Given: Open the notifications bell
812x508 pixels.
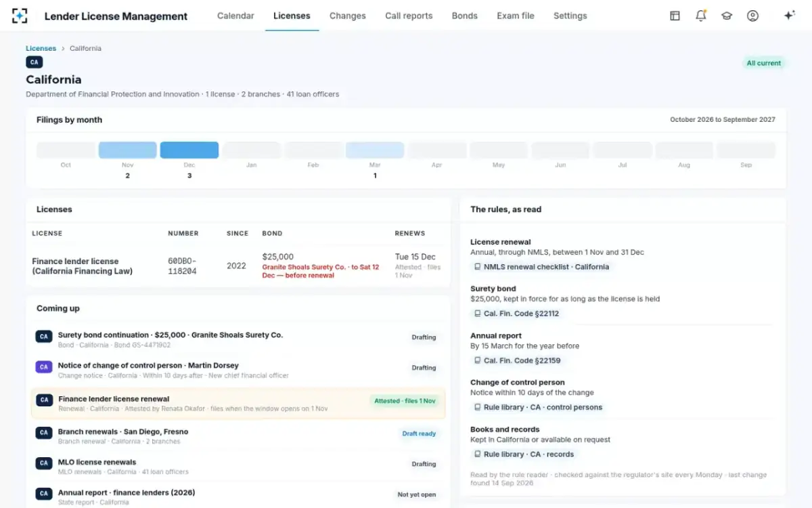Looking at the screenshot, I should pyautogui.click(x=701, y=16).
